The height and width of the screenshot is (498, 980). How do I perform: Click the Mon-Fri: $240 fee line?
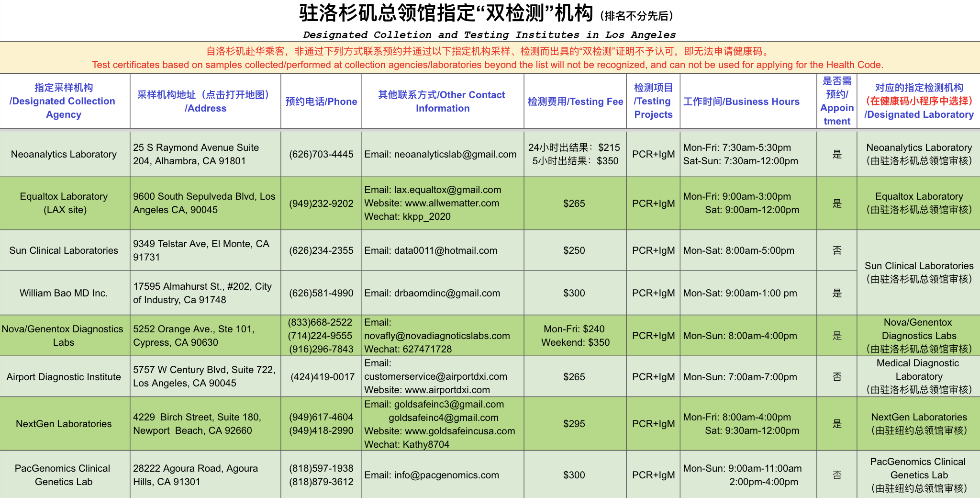coord(574,329)
